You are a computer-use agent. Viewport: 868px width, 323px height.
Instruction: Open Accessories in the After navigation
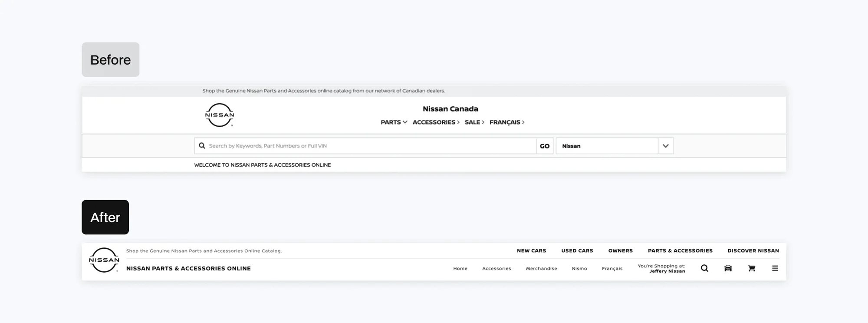pyautogui.click(x=496, y=269)
